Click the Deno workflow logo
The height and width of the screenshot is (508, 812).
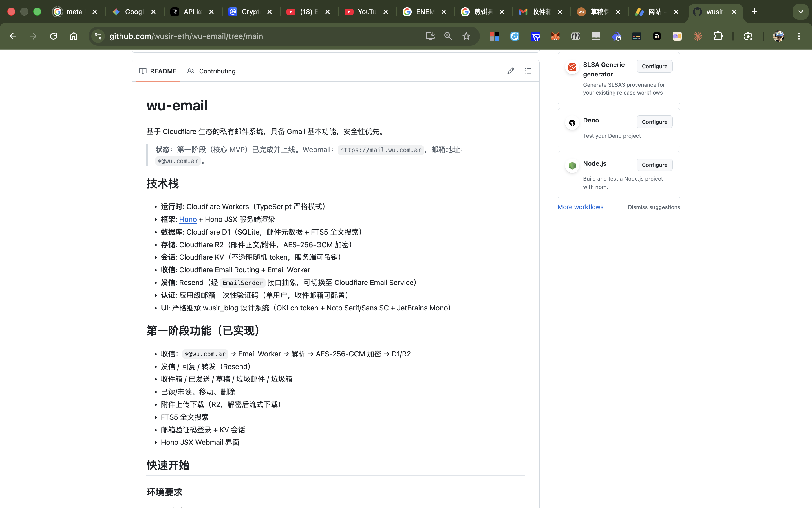572,123
